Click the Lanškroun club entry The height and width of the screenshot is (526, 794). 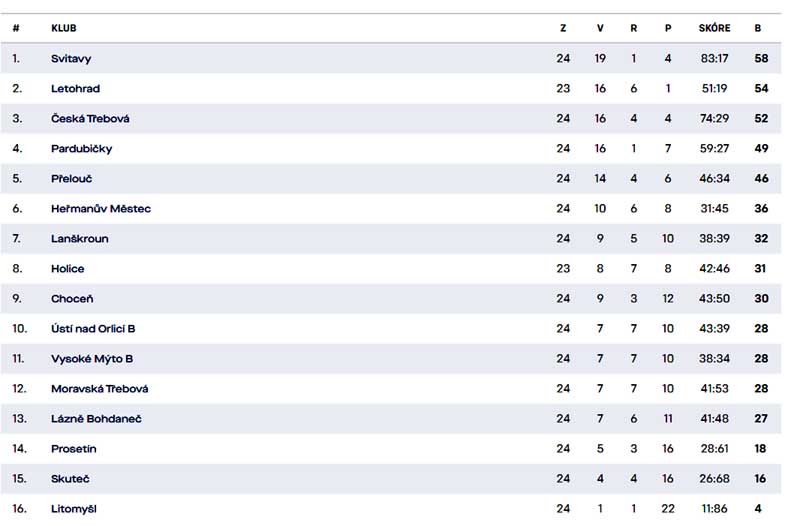(80, 238)
